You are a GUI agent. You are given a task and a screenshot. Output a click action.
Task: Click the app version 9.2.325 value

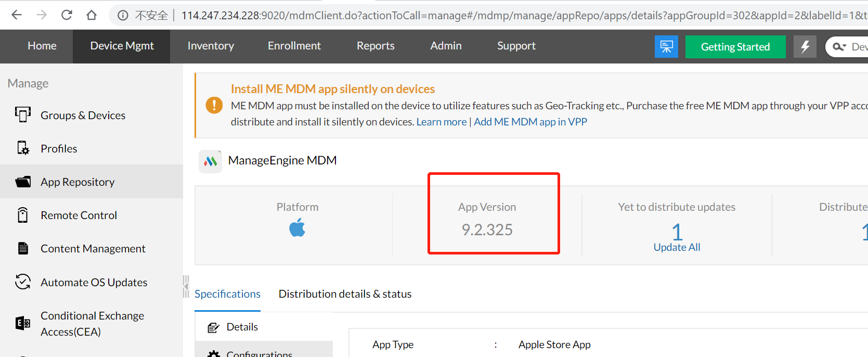(487, 229)
